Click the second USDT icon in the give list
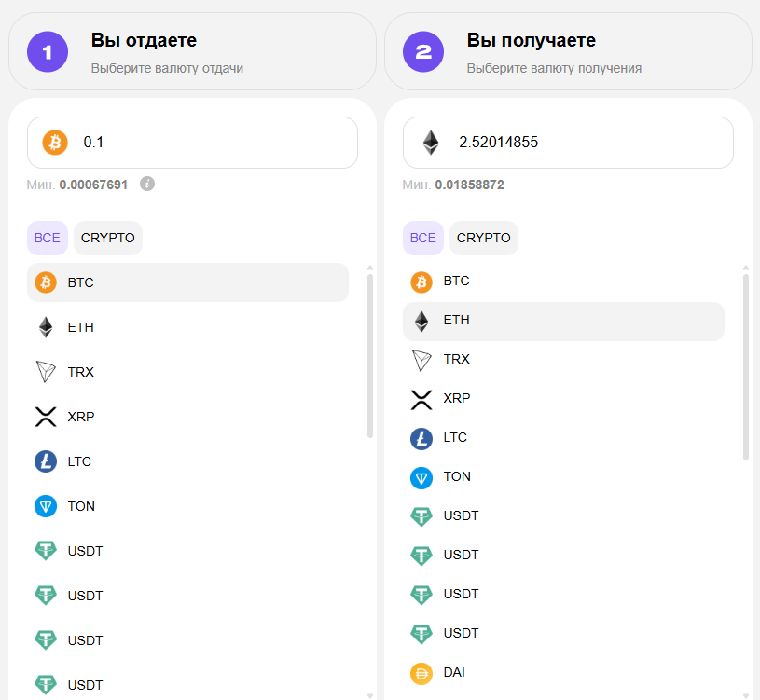Screen dimensions: 760x700 pyautogui.click(x=46, y=596)
